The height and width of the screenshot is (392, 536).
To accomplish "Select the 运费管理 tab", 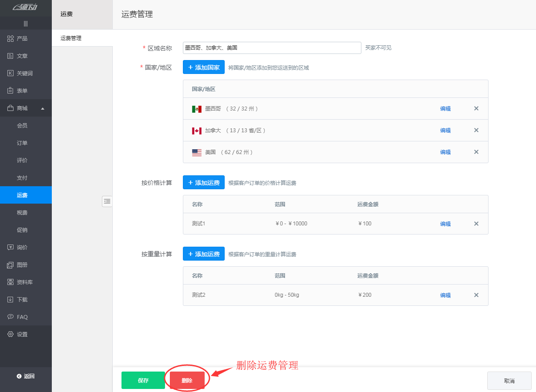I will (x=71, y=38).
